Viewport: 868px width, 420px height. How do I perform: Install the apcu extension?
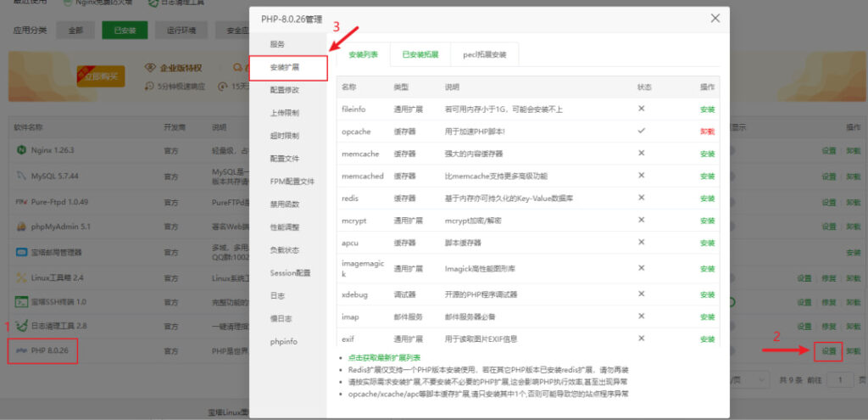[x=708, y=243]
